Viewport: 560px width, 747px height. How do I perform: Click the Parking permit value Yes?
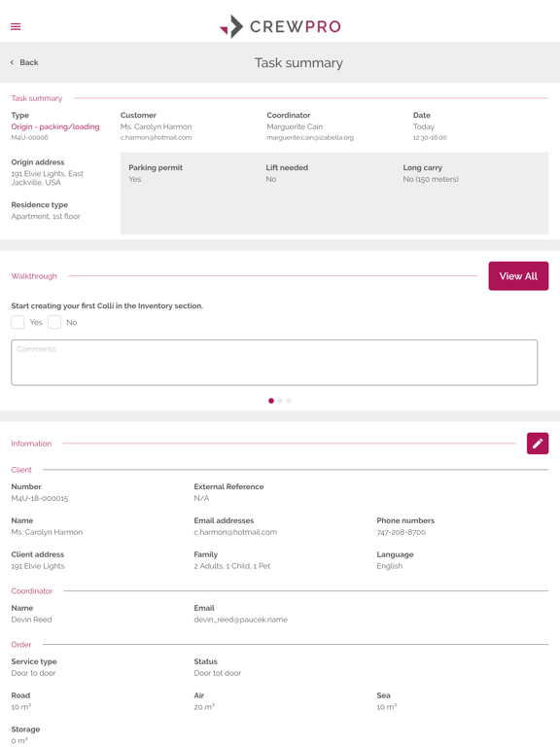point(135,179)
